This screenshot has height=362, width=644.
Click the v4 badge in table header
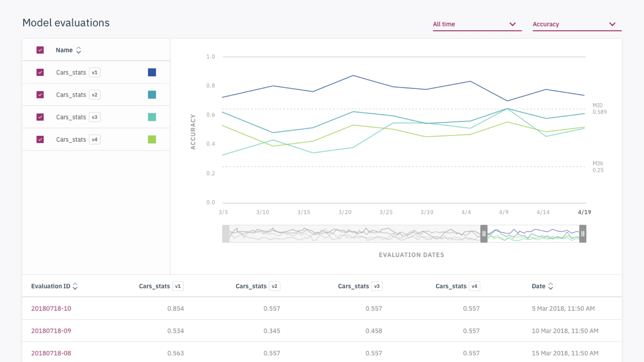474,286
